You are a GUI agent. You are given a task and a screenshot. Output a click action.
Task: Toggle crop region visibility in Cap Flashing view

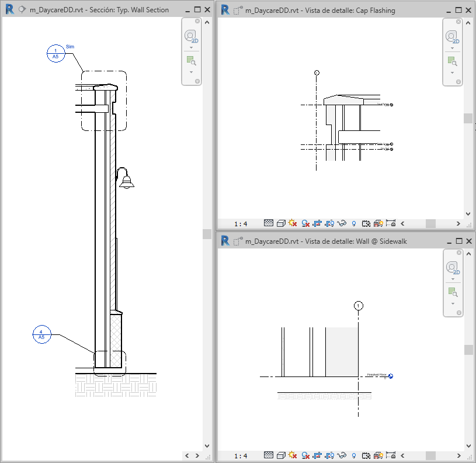pos(329,223)
